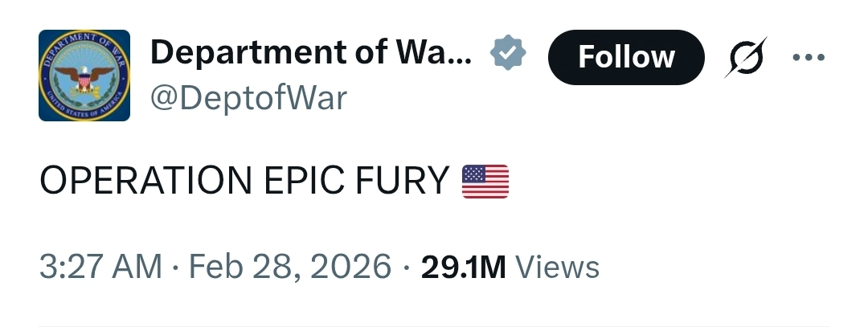Open the three-dot more options menu
Viewport: 868px width, 327px height.
point(809,56)
